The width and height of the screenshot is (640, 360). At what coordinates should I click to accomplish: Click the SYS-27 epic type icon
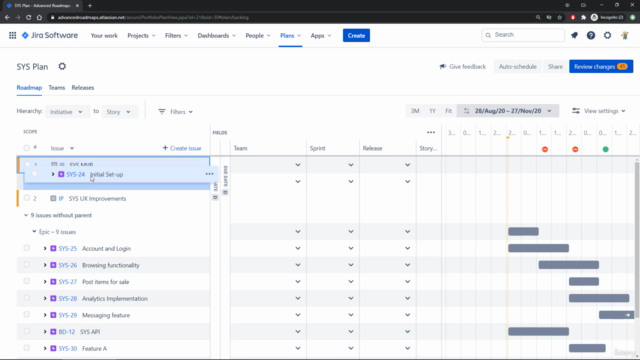point(53,282)
